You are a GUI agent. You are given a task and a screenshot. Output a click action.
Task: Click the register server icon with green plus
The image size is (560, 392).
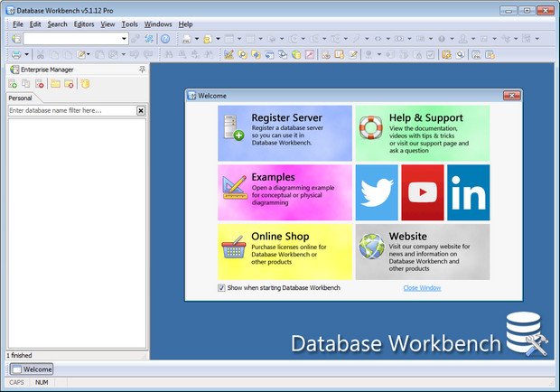point(13,84)
